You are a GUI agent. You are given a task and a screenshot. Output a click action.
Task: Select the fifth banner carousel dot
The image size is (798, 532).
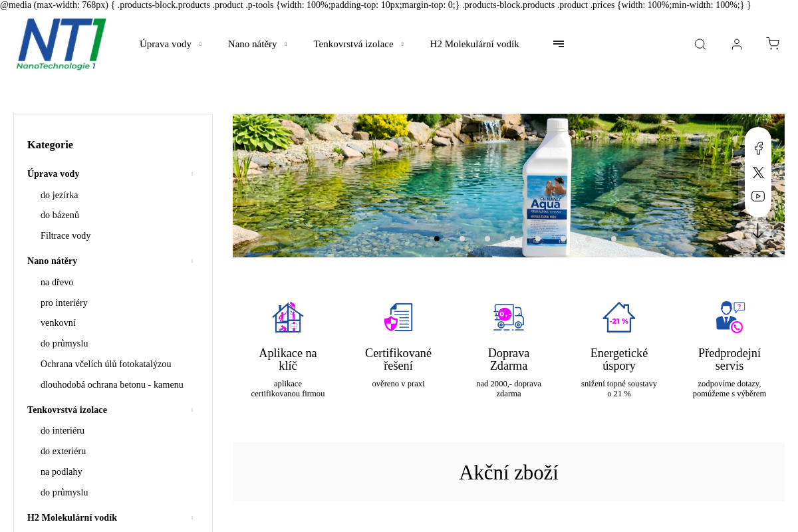click(x=538, y=239)
